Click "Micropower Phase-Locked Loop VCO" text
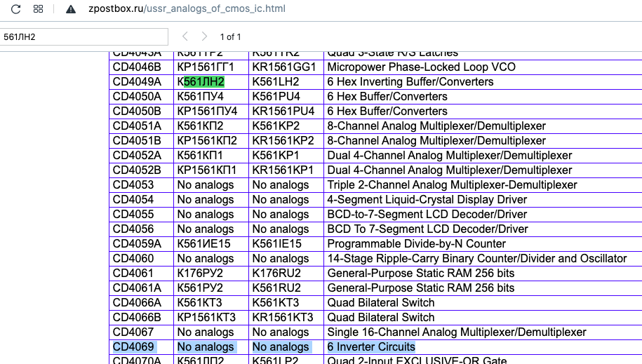This screenshot has height=364, width=642. click(421, 67)
